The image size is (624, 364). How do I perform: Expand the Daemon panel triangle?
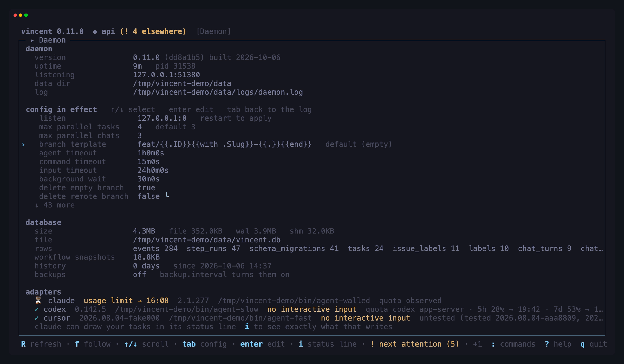pyautogui.click(x=32, y=40)
